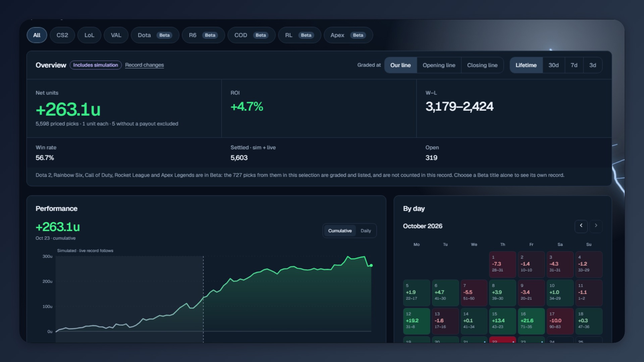Select the All games filter
This screenshot has height=362, width=644.
37,35
